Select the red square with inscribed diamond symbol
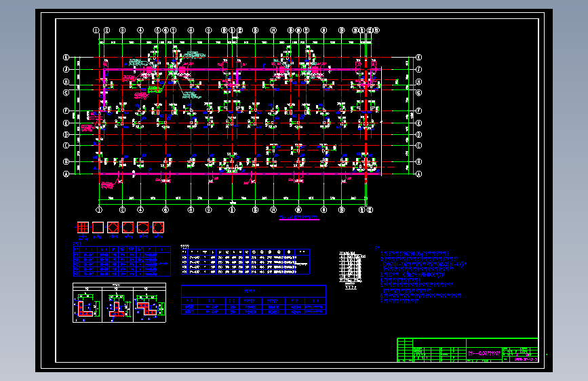The height and width of the screenshot is (381, 588). [113, 227]
